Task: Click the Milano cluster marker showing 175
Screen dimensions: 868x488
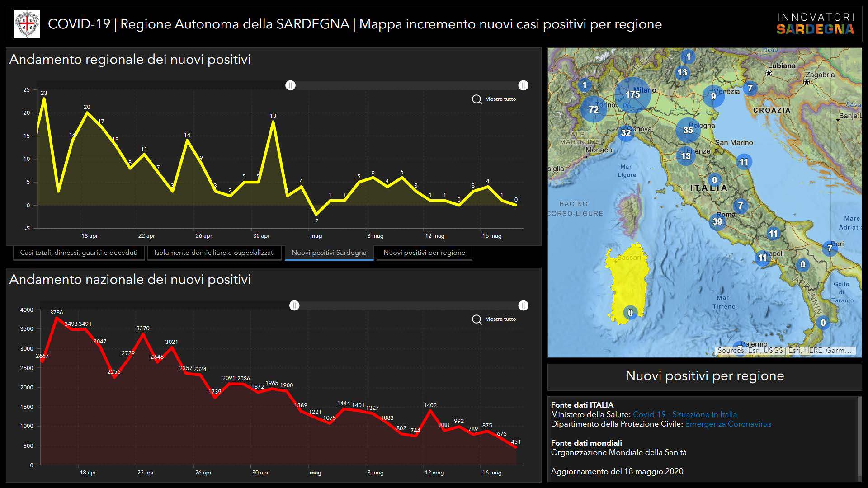Action: click(632, 94)
